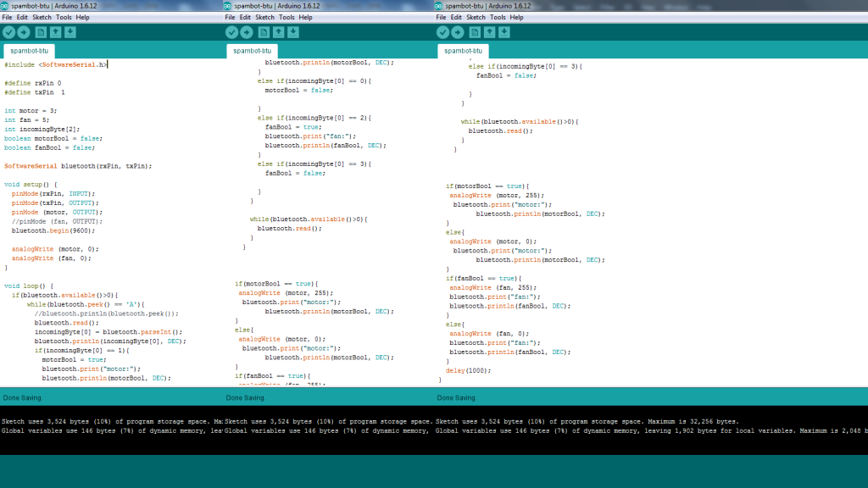Click '#define rxPin 0' code line

(33, 83)
